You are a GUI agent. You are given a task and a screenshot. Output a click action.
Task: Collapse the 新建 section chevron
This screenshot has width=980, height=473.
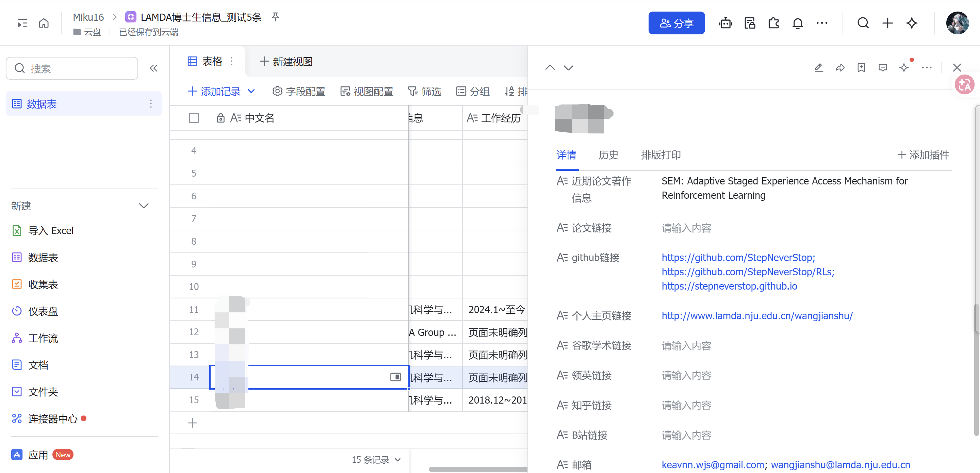(x=143, y=206)
